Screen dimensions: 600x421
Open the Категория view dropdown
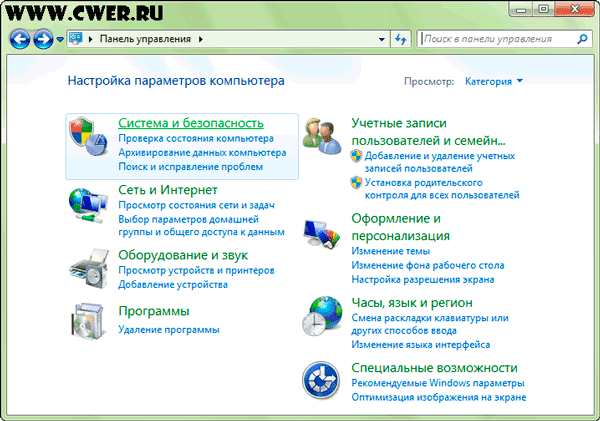pos(494,81)
